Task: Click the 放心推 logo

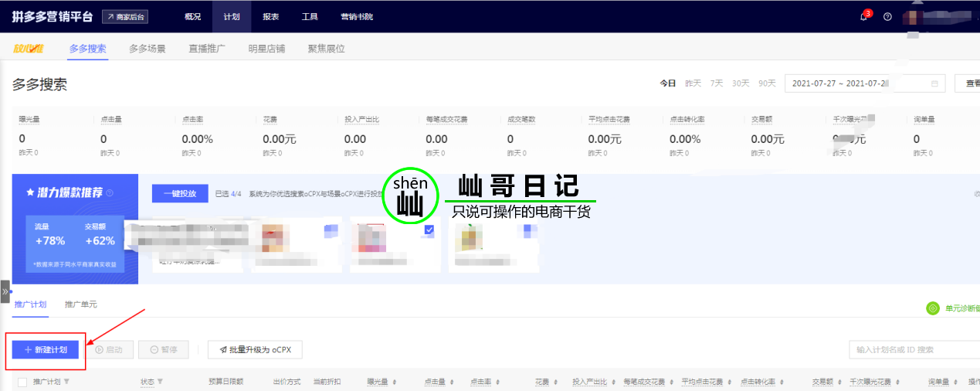Action: pyautogui.click(x=28, y=49)
